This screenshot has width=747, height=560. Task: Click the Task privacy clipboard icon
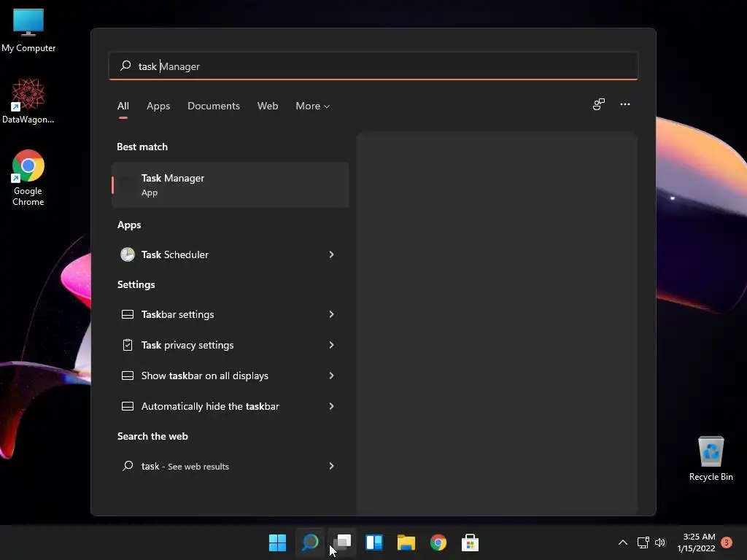pyautogui.click(x=127, y=345)
